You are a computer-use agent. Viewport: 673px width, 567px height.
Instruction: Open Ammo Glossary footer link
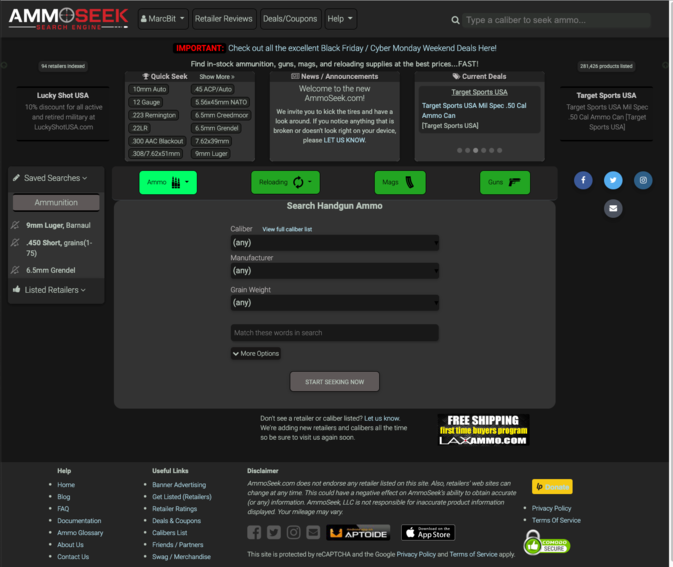pos(80,533)
